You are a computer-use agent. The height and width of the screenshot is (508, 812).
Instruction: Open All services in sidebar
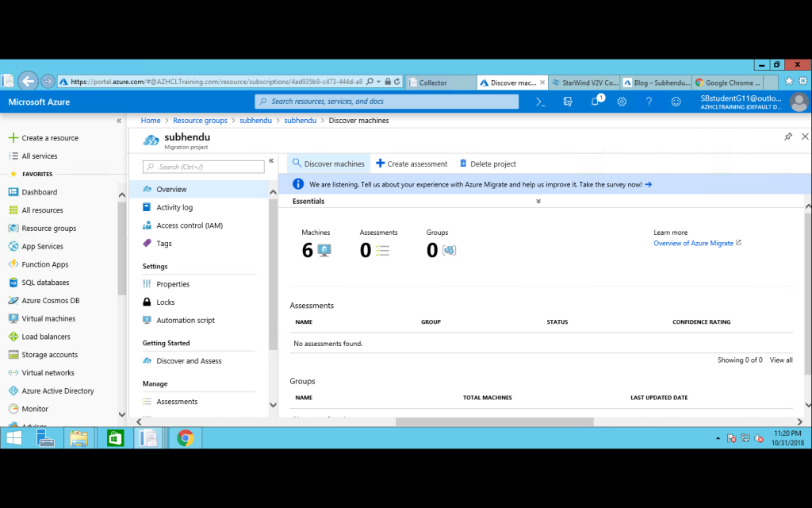click(x=33, y=156)
